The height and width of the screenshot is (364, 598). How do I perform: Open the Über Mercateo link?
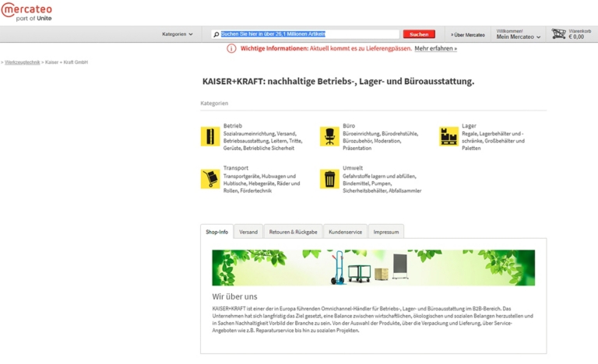pos(468,35)
